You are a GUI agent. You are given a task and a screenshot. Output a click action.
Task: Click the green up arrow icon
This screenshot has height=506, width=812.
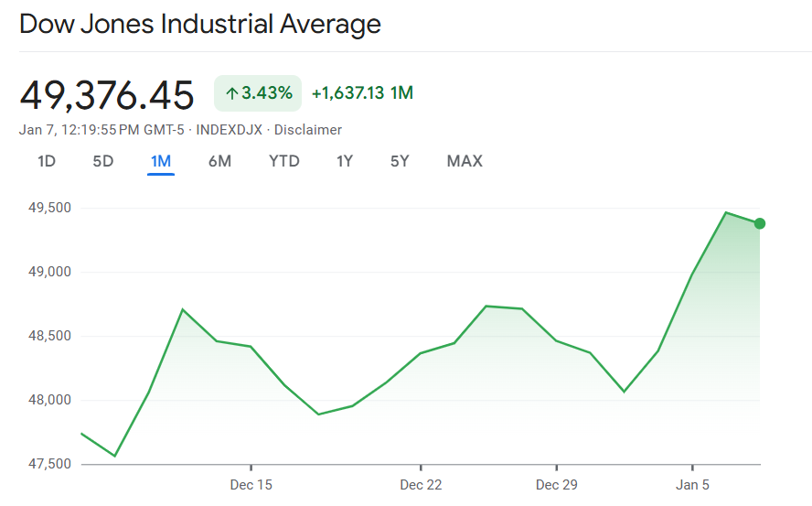click(232, 93)
